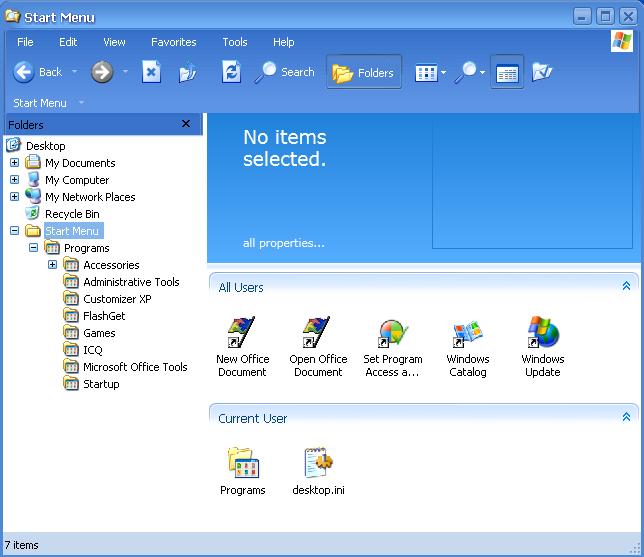
Task: Open the File menu
Action: point(25,42)
